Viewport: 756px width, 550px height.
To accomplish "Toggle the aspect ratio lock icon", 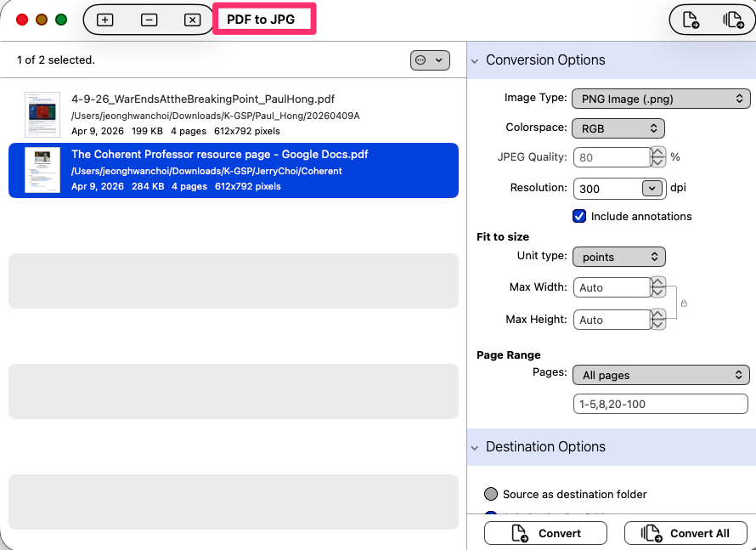I will click(684, 303).
